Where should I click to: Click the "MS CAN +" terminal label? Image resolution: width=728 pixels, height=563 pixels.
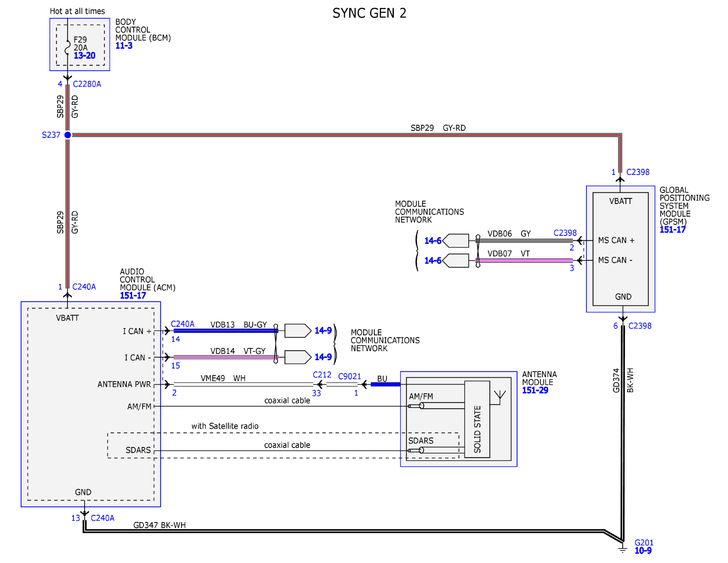pos(616,240)
